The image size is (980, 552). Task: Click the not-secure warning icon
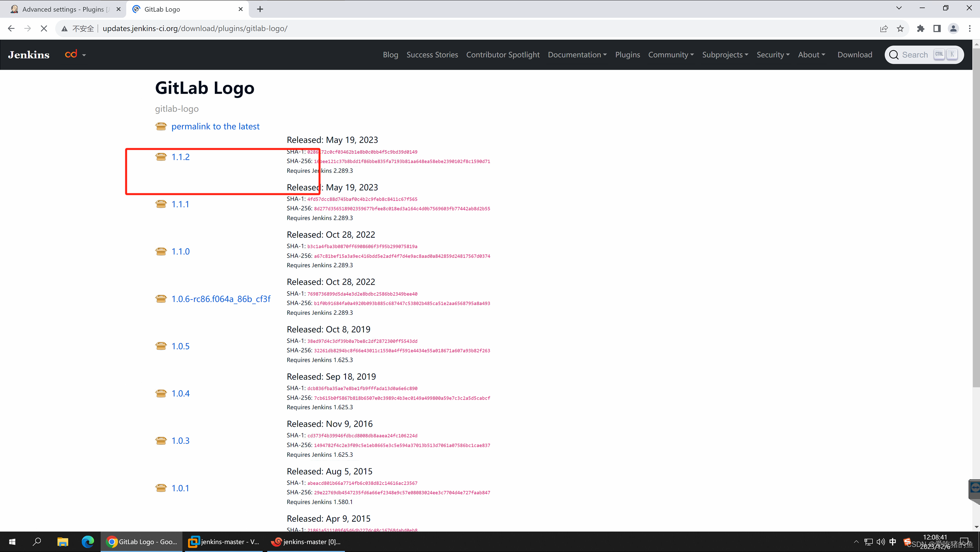[65, 28]
